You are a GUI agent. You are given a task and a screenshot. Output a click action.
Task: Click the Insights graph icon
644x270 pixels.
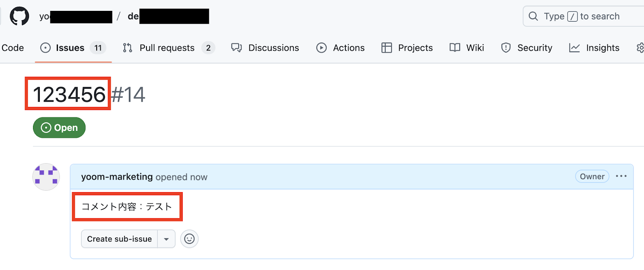click(x=574, y=48)
